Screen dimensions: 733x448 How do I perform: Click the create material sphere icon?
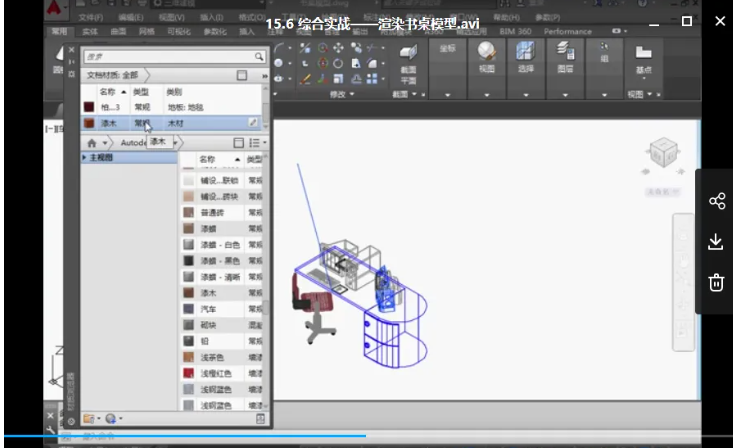click(110, 419)
